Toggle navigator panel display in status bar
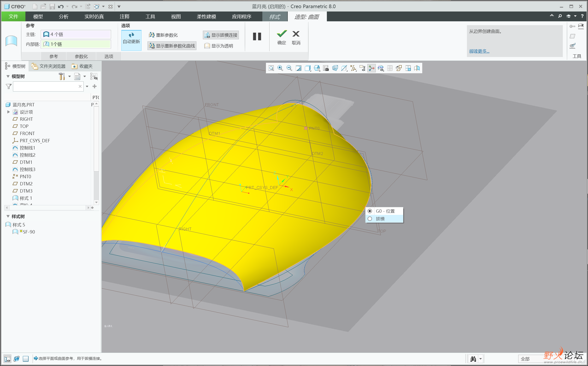This screenshot has height=366, width=588. (x=7, y=359)
